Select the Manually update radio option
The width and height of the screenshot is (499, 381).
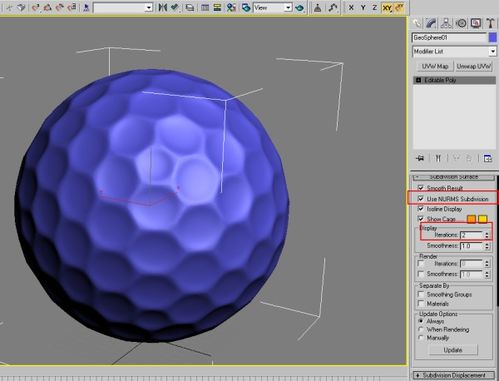[x=421, y=338]
